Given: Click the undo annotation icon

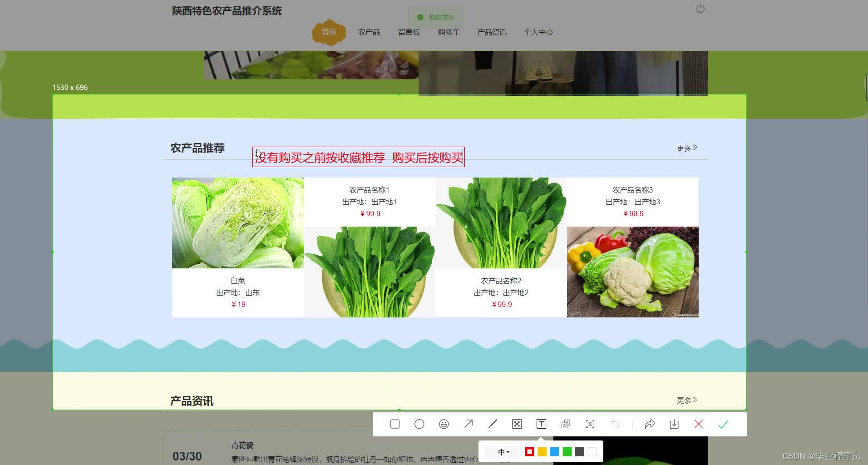Looking at the screenshot, I should pyautogui.click(x=615, y=424).
